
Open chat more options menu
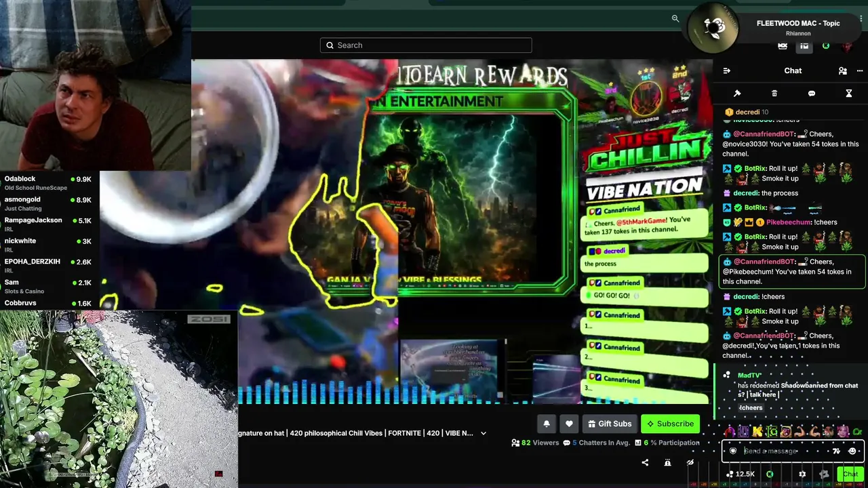pos(860,70)
